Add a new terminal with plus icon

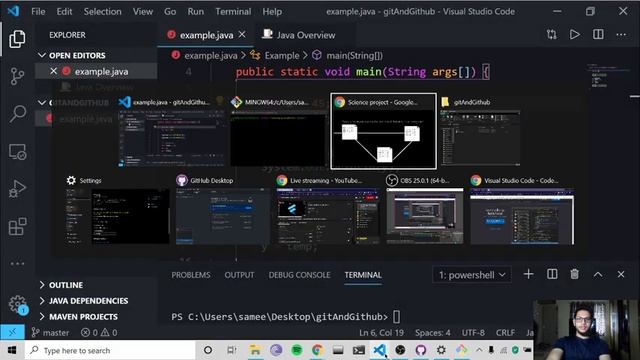coord(529,274)
